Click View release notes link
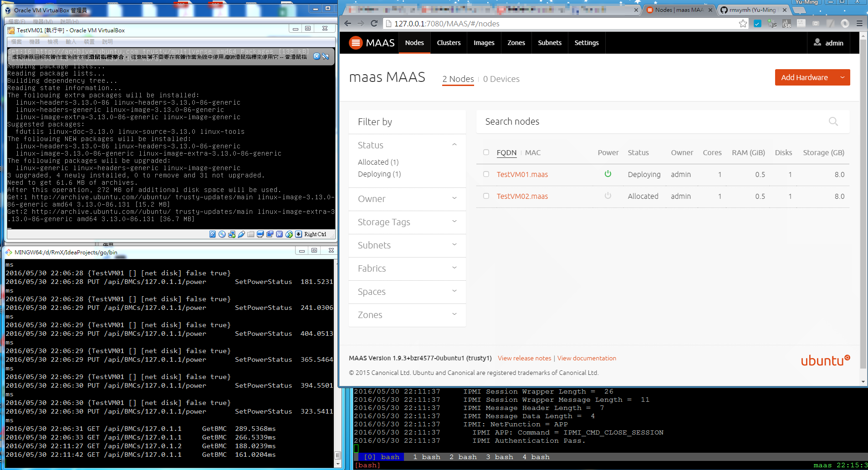 [524, 358]
